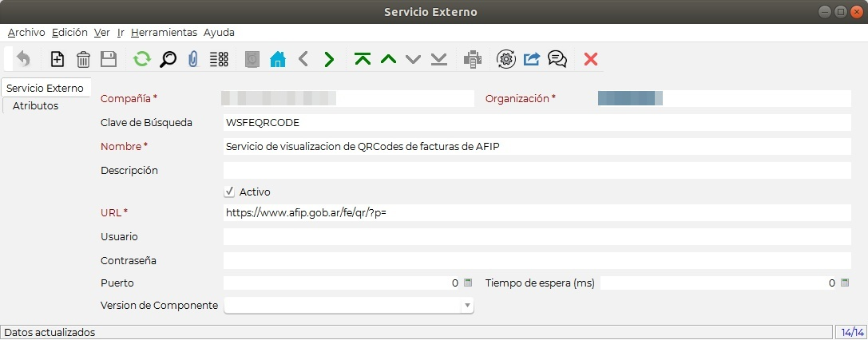Open the Ir menu
The image size is (868, 340).
120,33
